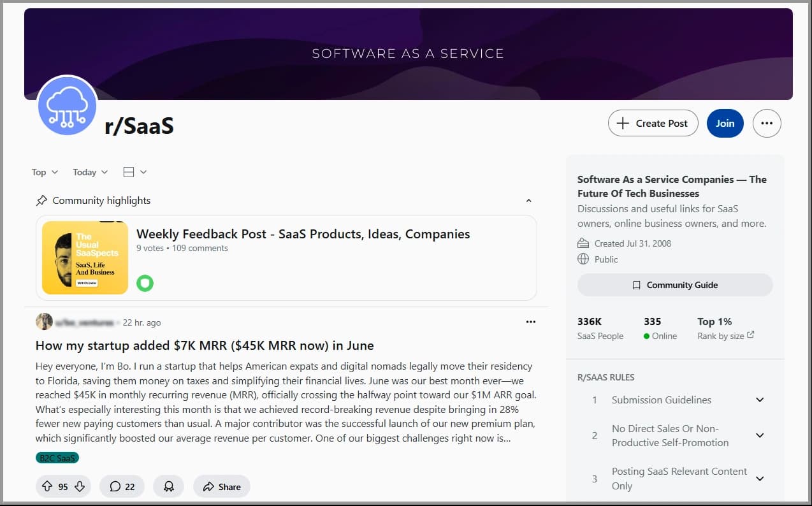Click the post author's avatar
The image size is (812, 506).
44,322
